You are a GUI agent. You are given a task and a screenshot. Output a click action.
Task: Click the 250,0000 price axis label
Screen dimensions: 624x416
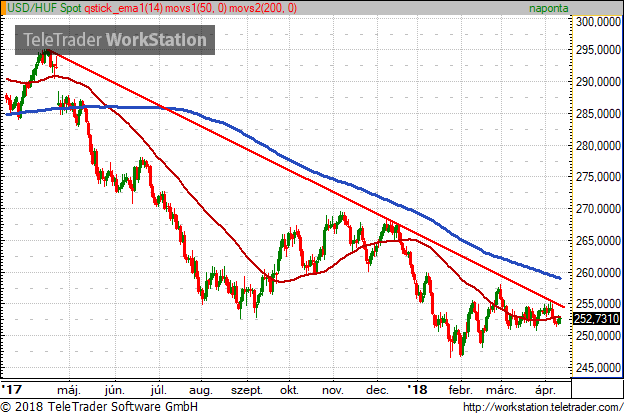click(599, 336)
